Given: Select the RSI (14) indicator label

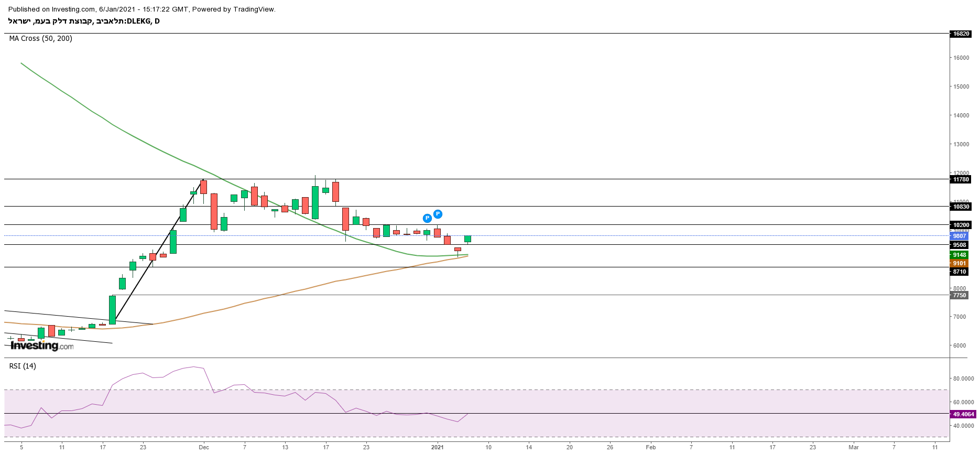Looking at the screenshot, I should click(23, 366).
